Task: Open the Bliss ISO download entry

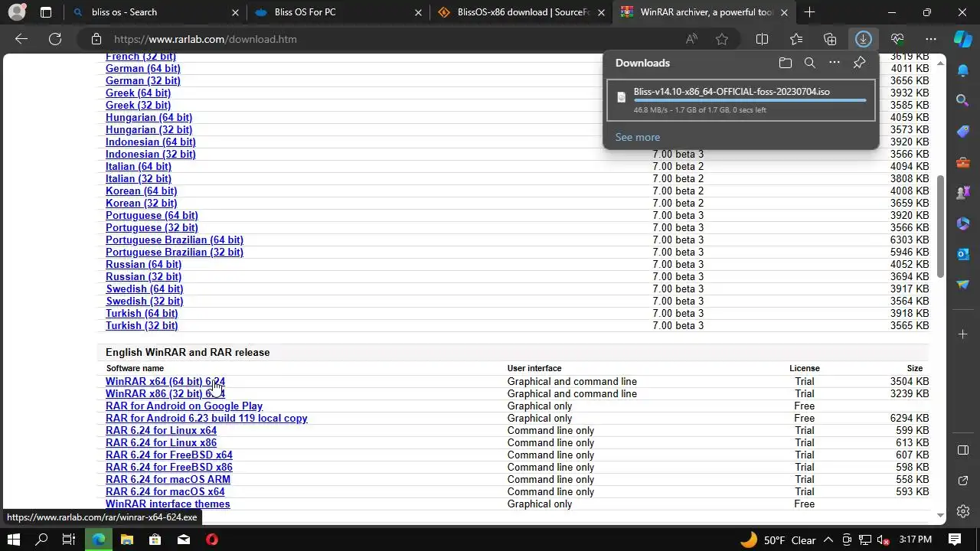Action: pos(740,99)
